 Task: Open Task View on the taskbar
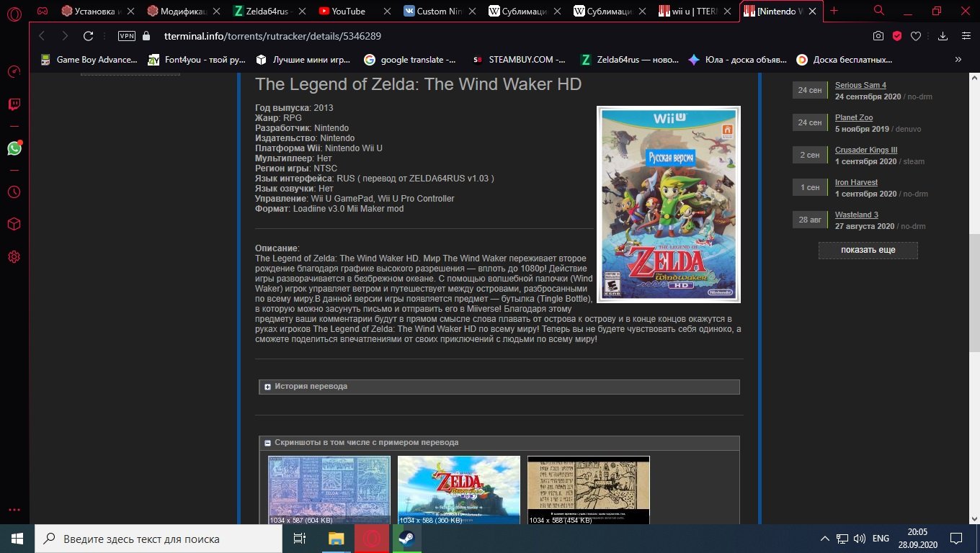(x=300, y=539)
